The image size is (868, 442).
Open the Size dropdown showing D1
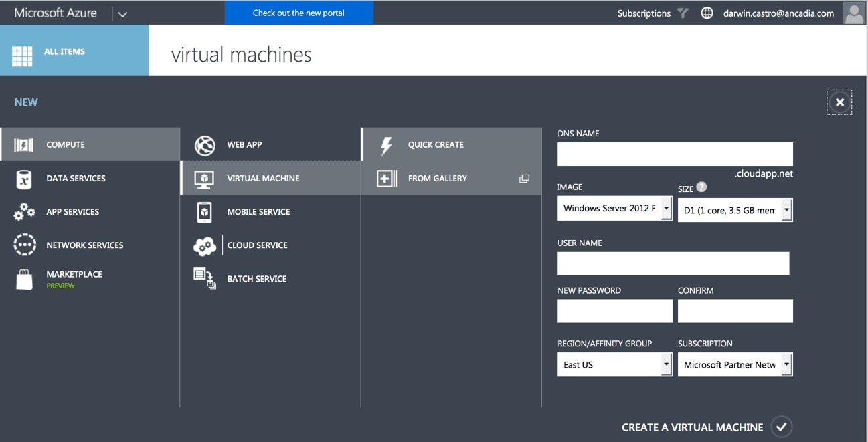[x=735, y=210]
